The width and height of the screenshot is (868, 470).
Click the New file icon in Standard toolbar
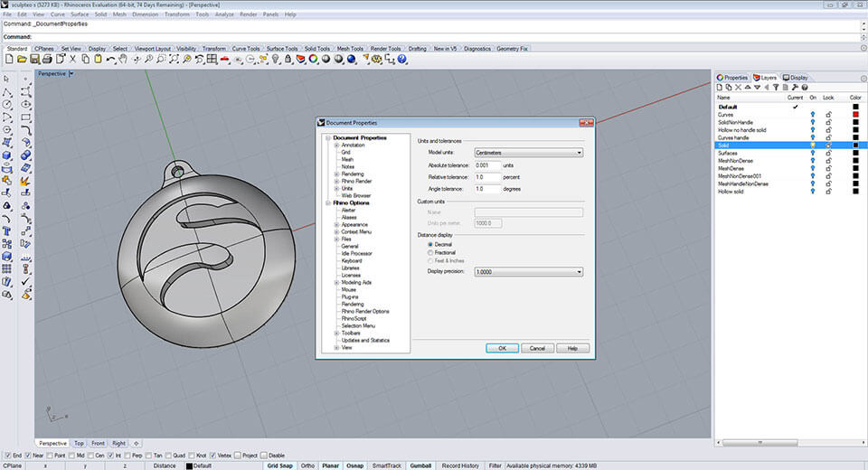[x=9, y=59]
